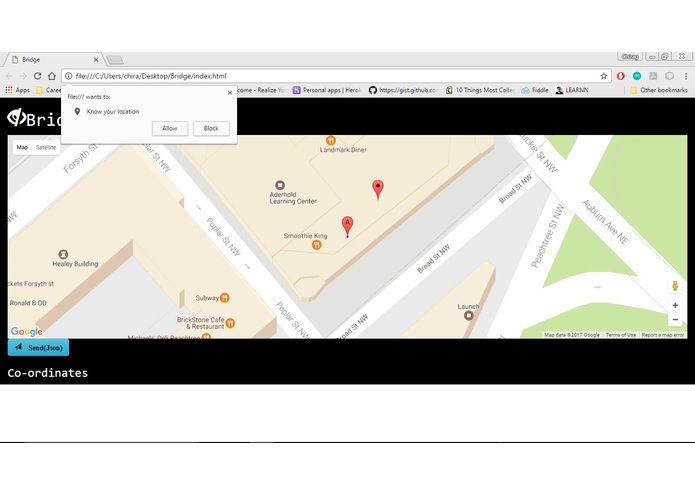Zoom in the map with plus
The height and width of the screenshot is (494, 695).
675,305
